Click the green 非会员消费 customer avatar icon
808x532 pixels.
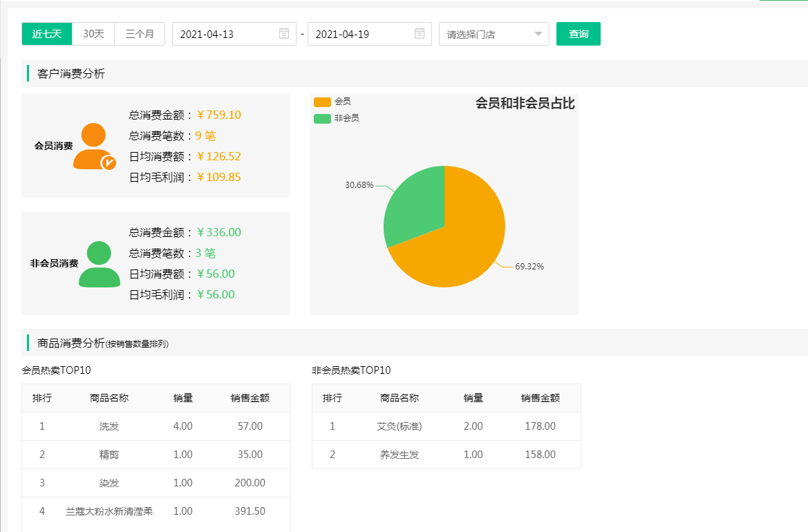pyautogui.click(x=98, y=263)
